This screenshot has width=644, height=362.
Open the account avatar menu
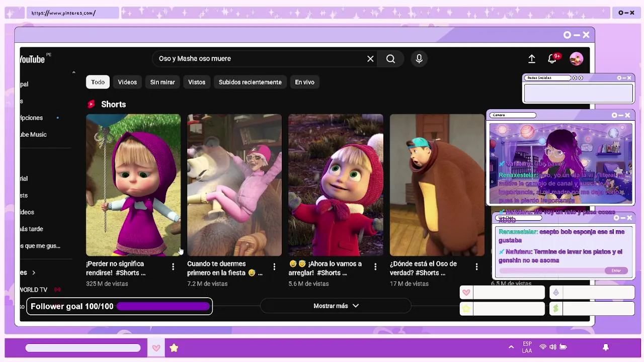click(577, 59)
